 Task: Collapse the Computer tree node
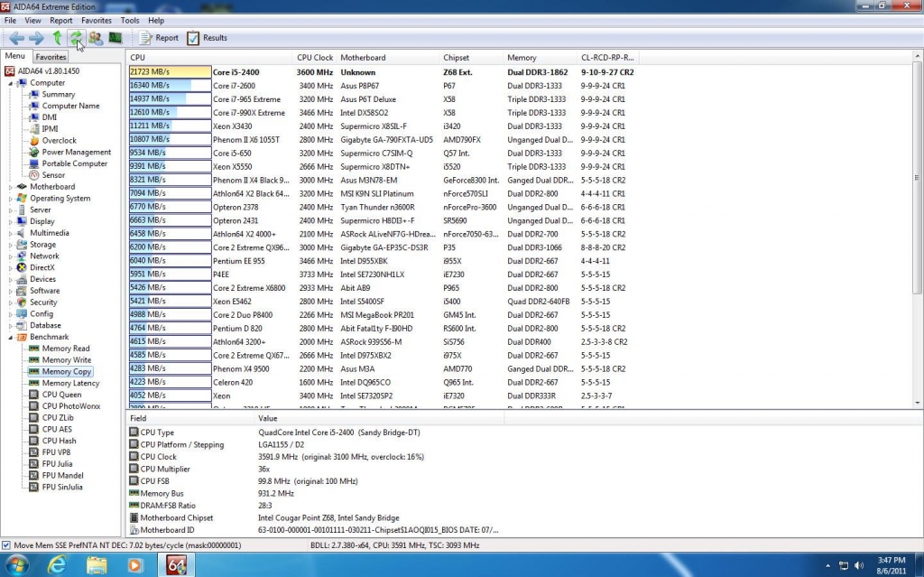(x=12, y=83)
